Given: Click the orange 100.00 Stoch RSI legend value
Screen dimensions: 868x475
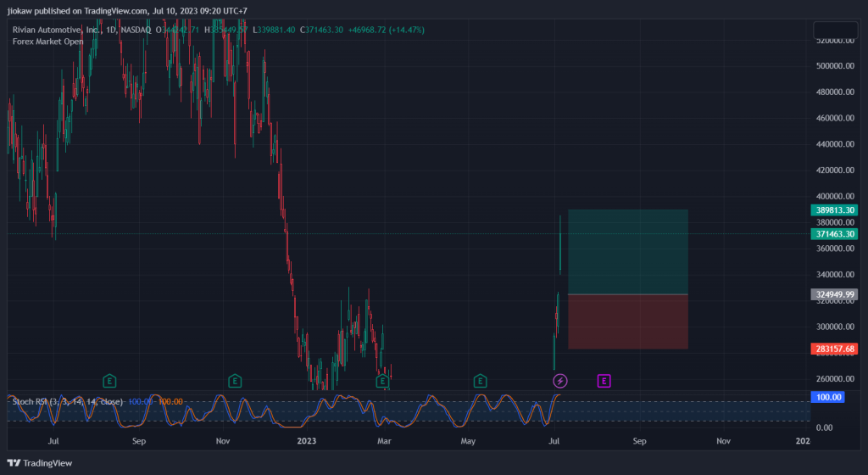Looking at the screenshot, I should (x=170, y=401).
